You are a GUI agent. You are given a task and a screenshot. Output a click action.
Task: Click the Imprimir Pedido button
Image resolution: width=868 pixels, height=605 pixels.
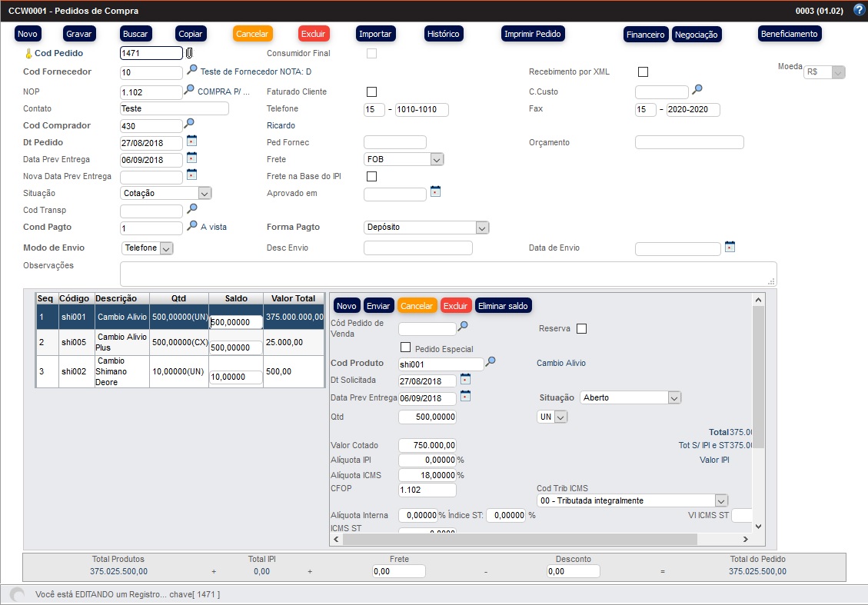533,34
